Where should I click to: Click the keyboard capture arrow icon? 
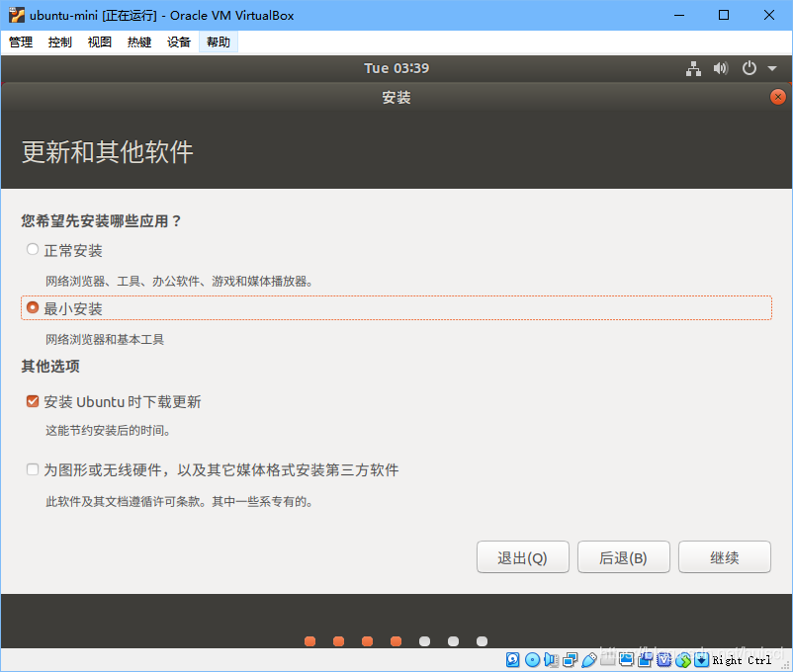(x=701, y=659)
